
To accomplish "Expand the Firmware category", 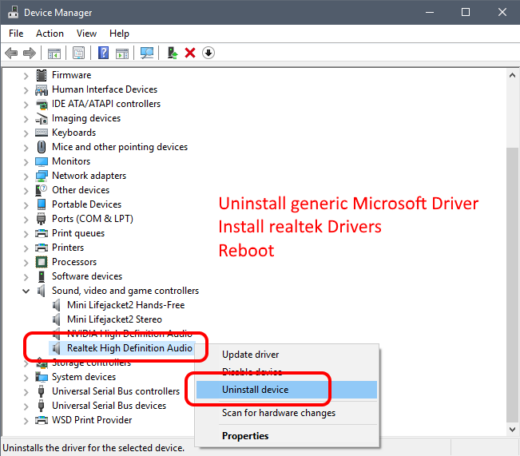I will point(26,76).
